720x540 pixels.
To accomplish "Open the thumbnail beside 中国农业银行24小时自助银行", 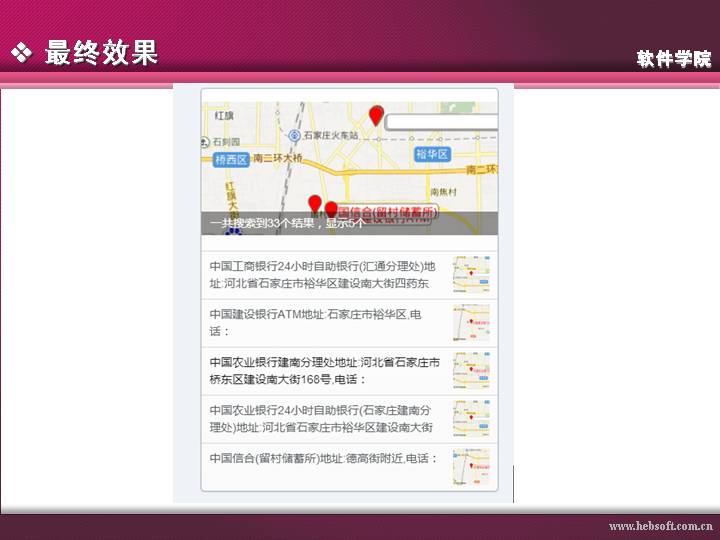I will click(x=471, y=418).
